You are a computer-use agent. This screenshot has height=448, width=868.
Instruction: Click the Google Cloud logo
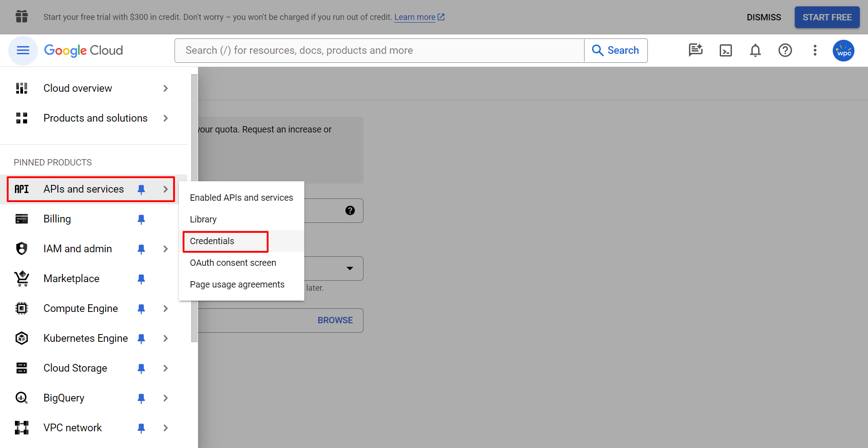point(84,50)
